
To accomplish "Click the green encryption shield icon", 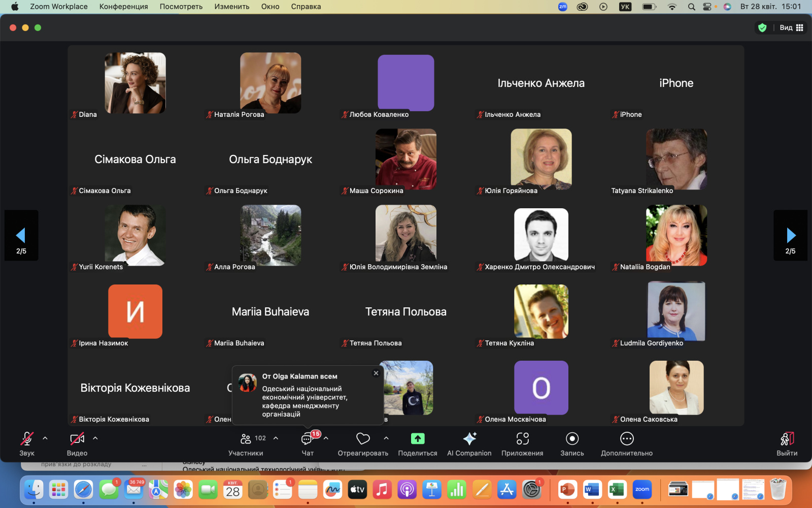I will (762, 27).
